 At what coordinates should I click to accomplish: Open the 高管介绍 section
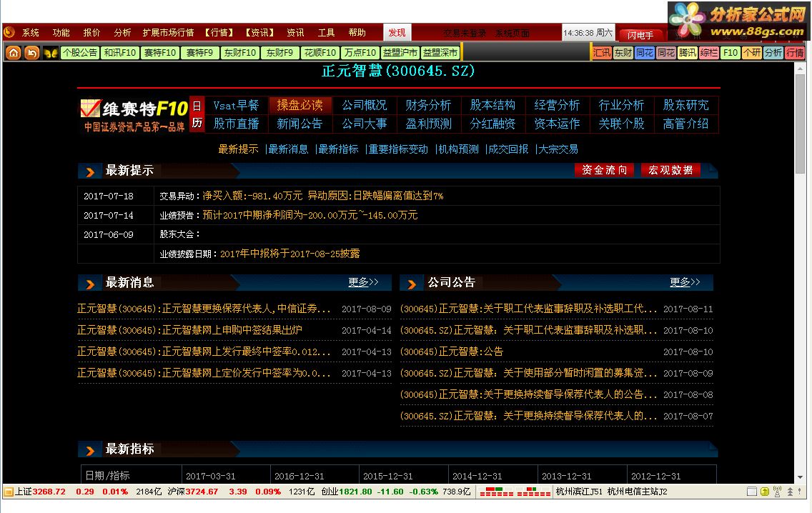pyautogui.click(x=685, y=124)
